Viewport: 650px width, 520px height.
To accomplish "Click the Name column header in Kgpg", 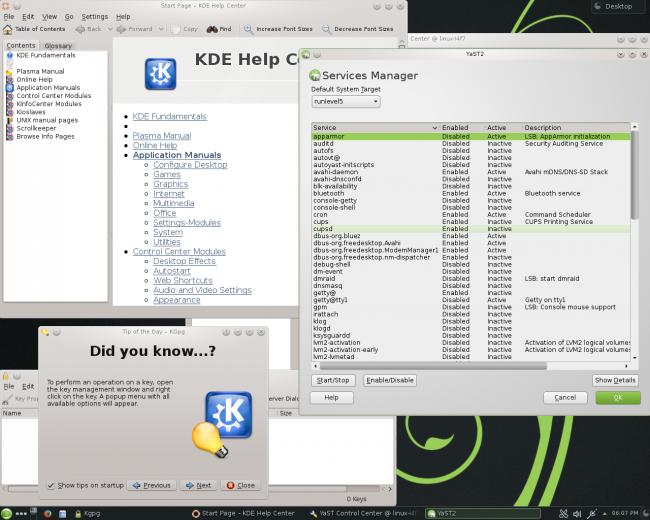I will pyautogui.click(x=12, y=413).
